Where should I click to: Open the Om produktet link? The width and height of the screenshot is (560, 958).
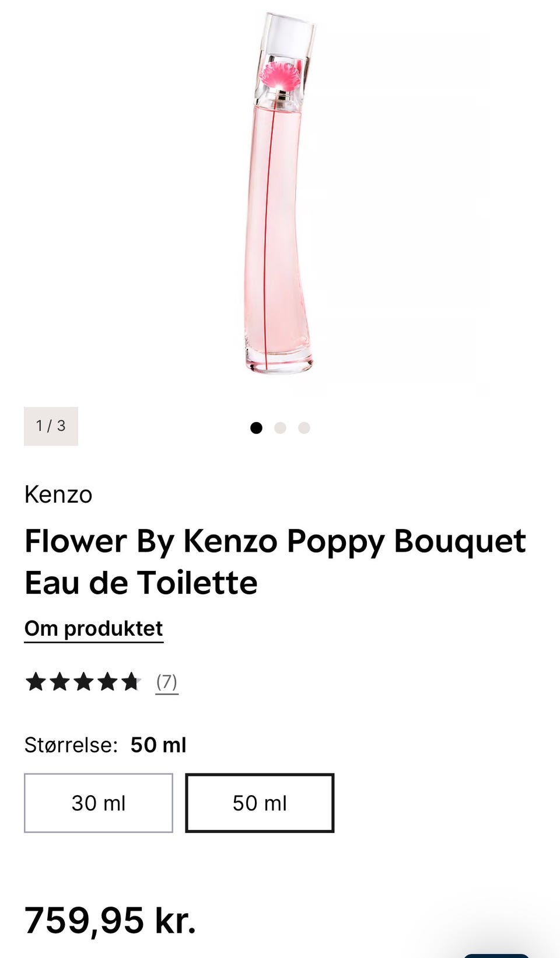coord(93,629)
